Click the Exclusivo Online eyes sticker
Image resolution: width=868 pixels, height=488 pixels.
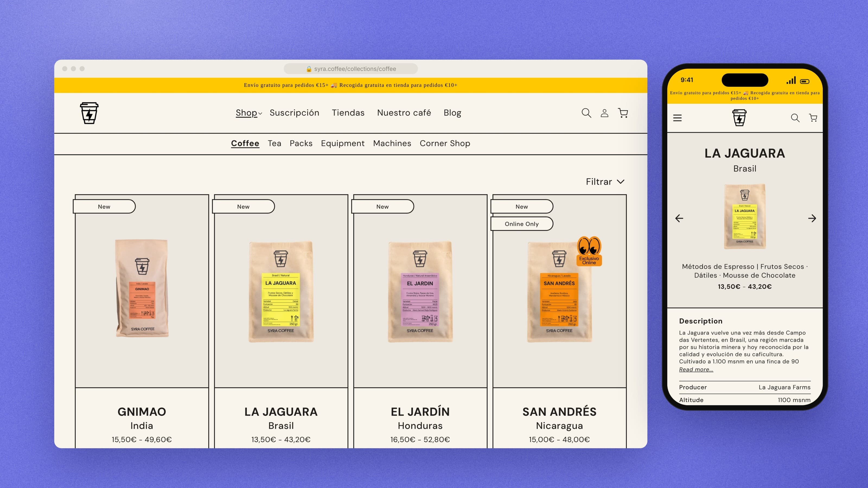tap(589, 251)
